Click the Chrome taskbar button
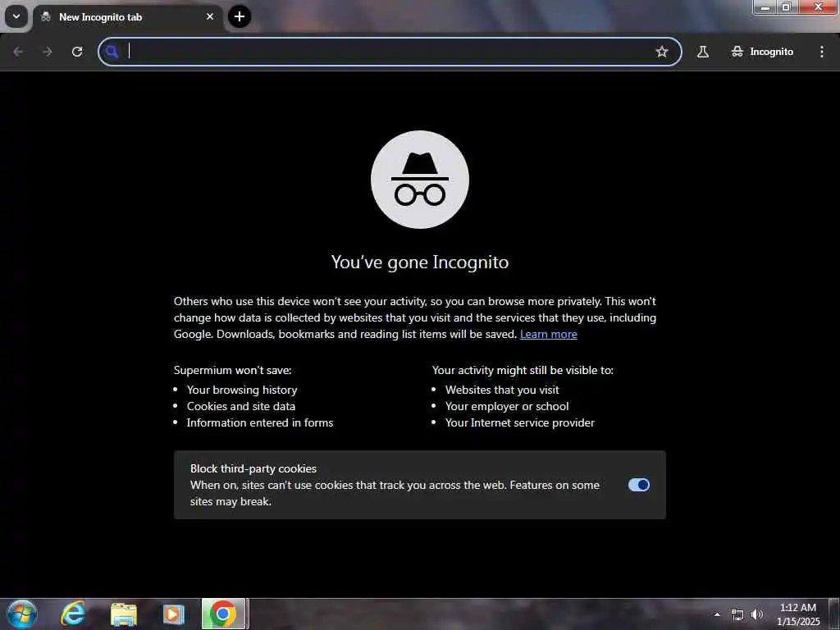Image resolution: width=840 pixels, height=630 pixels. pos(223,614)
